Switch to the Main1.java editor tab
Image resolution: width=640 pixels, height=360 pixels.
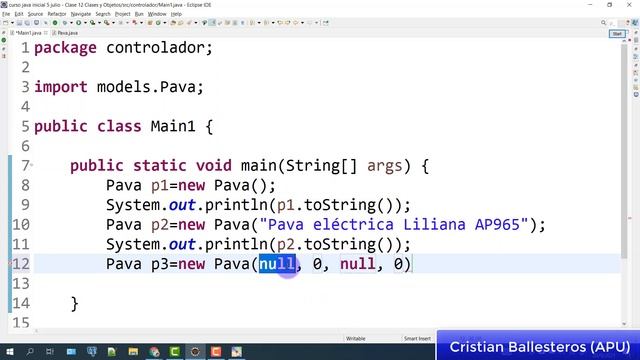(29, 33)
